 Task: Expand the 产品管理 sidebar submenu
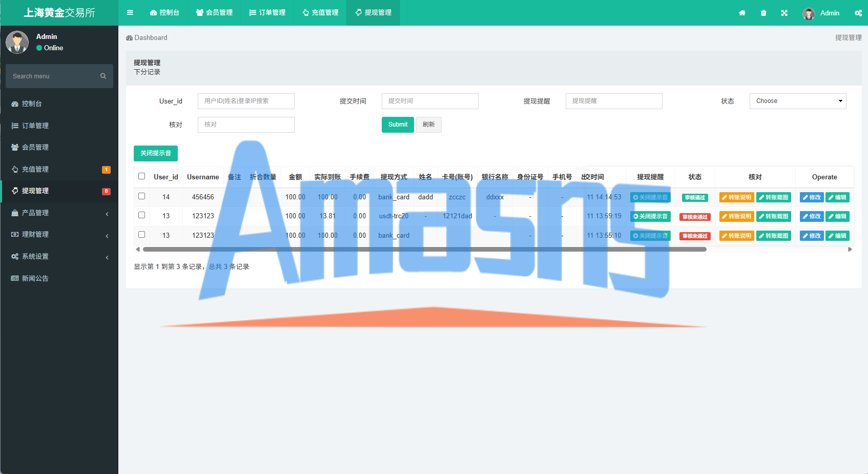tap(59, 213)
